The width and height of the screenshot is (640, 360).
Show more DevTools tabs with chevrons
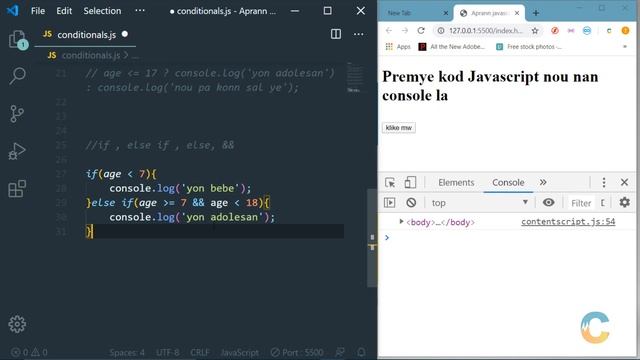tap(543, 182)
